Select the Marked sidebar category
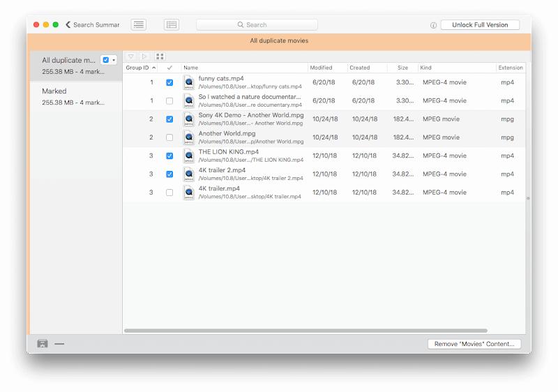Image resolution: width=558 pixels, height=392 pixels. tap(75, 96)
